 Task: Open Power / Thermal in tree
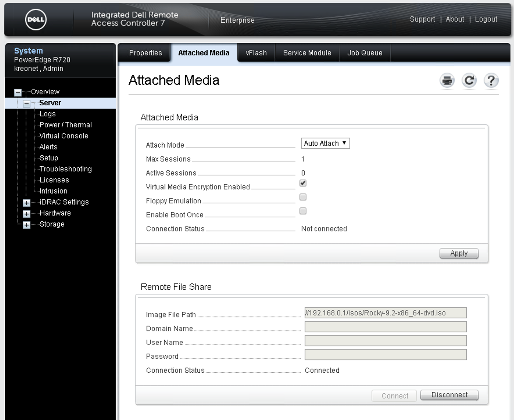point(66,125)
